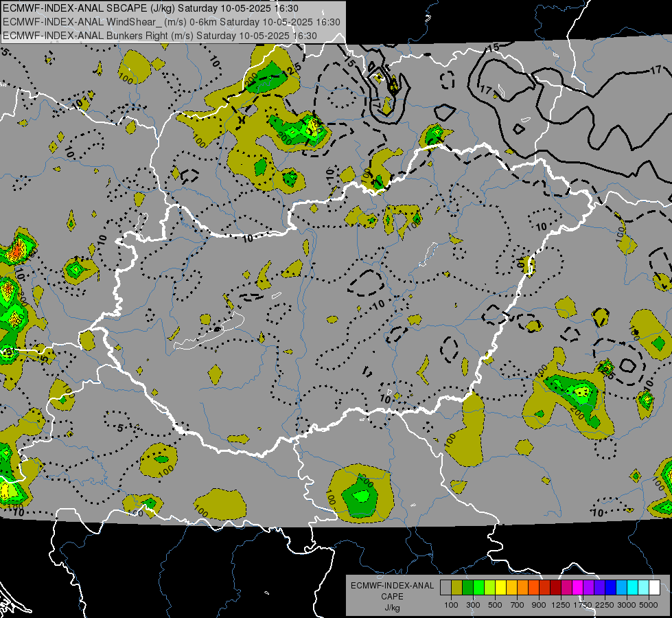Click the Bunkers Right (m/s) title line

[x=160, y=36]
